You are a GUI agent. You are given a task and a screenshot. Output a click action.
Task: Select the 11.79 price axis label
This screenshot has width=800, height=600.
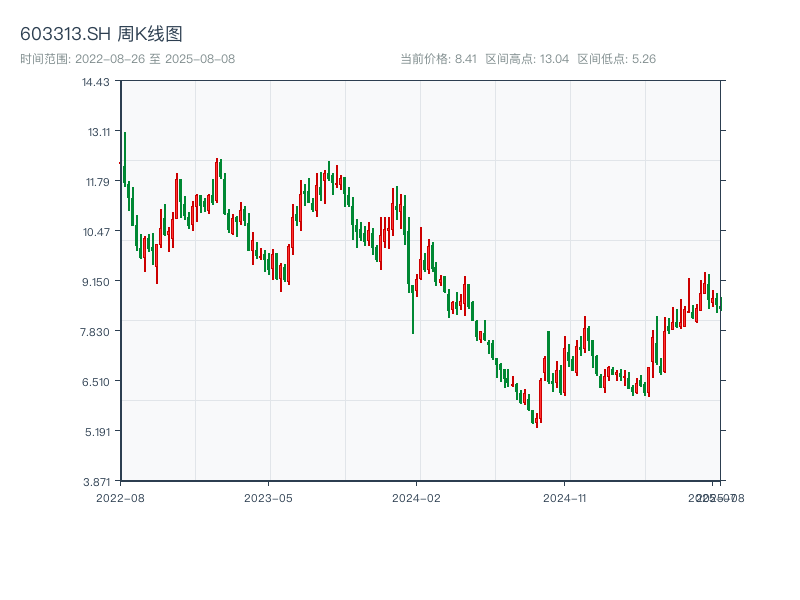point(96,182)
